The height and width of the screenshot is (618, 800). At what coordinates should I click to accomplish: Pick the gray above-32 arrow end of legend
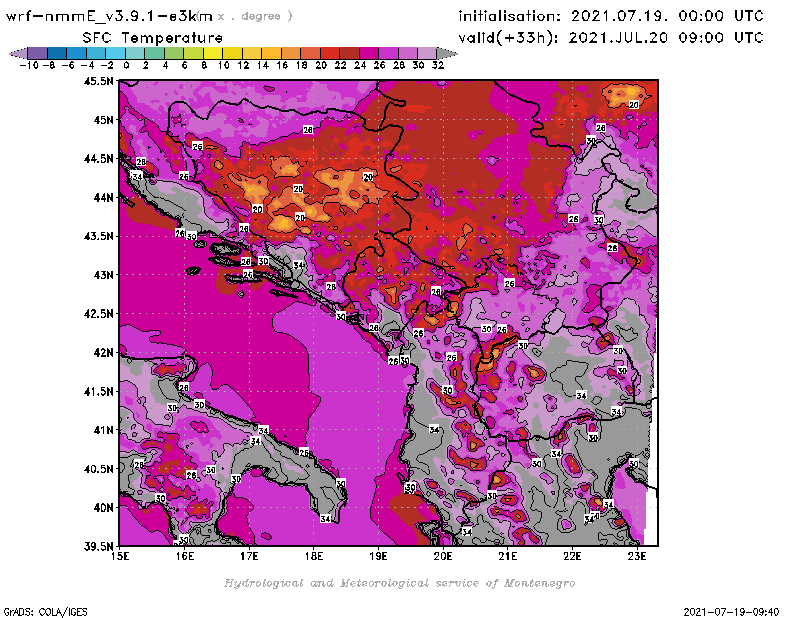pos(447,53)
